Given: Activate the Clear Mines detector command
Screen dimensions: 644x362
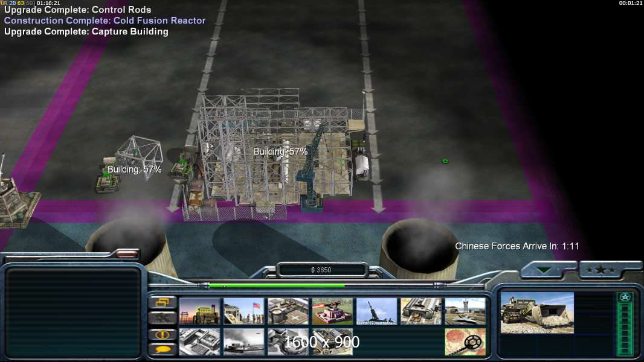Looking at the screenshot, I should pyautogui.click(x=465, y=341).
